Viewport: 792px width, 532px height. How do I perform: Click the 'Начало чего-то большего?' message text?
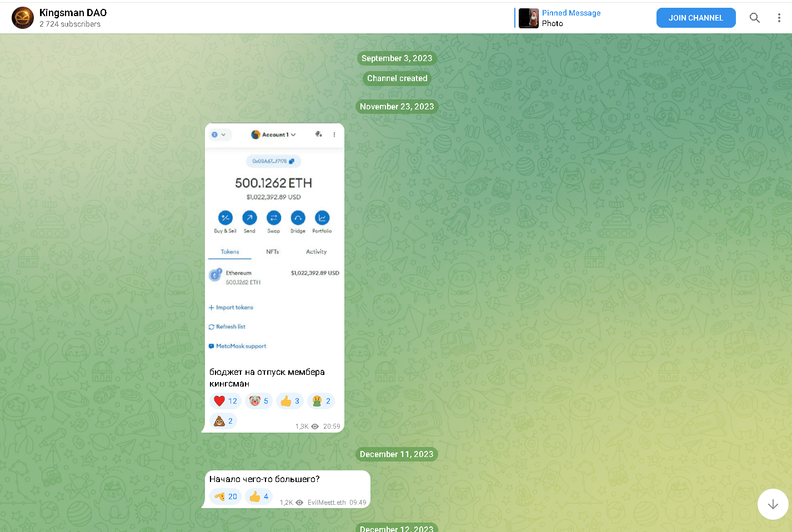[x=264, y=479]
